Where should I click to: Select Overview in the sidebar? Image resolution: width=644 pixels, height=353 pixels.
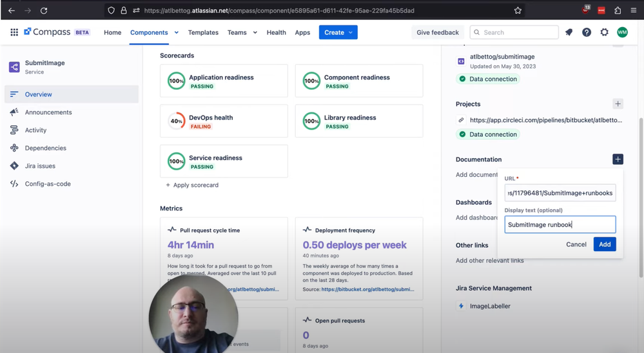click(x=72, y=94)
